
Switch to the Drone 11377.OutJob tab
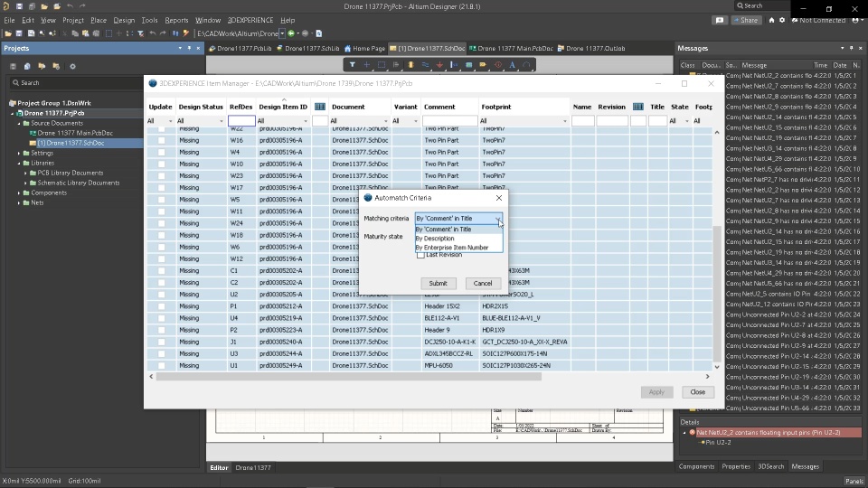(591, 48)
